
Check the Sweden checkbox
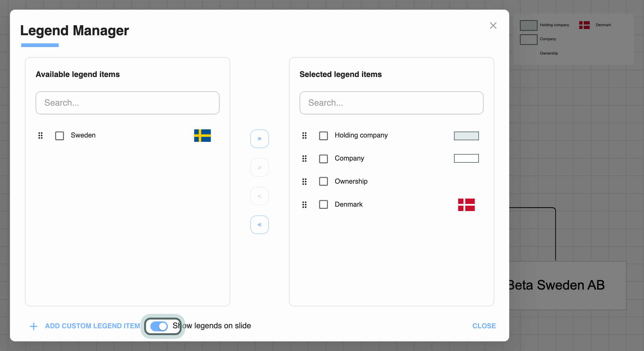[x=60, y=136]
